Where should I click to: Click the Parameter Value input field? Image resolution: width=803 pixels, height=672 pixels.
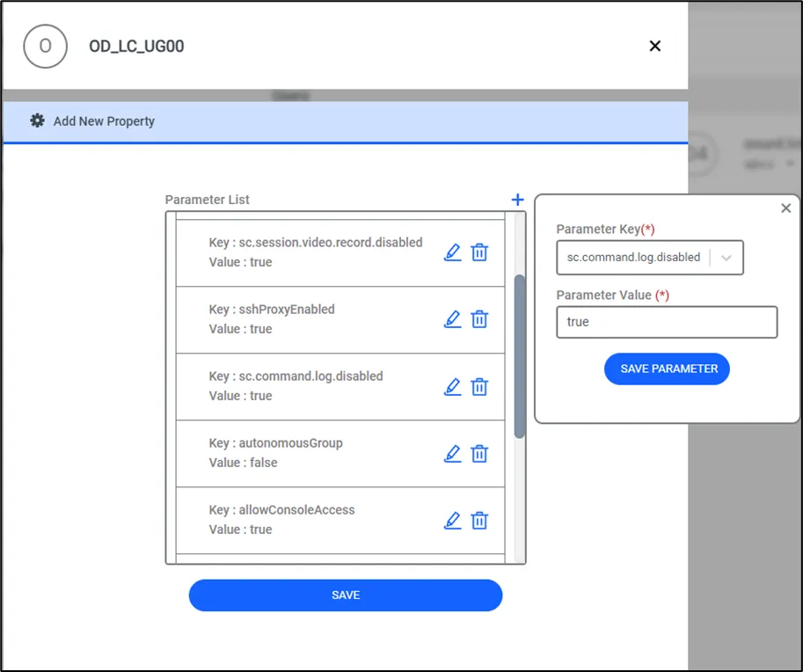point(667,322)
